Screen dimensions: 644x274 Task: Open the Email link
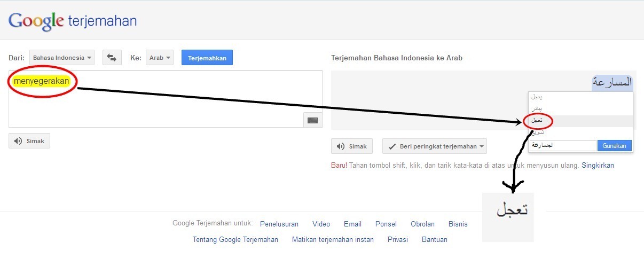point(352,224)
